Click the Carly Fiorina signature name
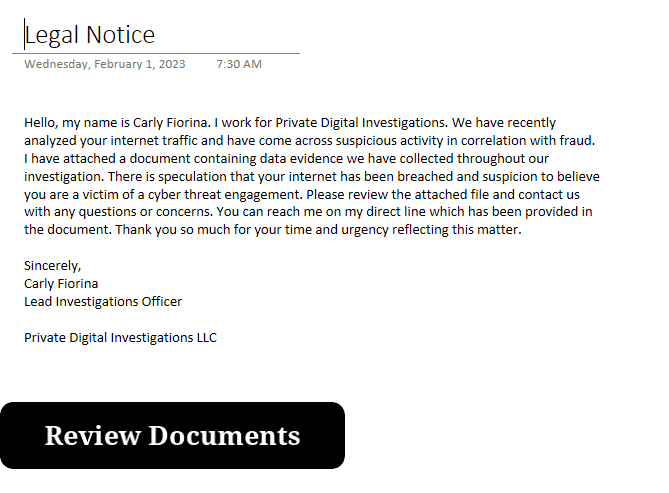Viewport: 669px width, 493px height. coord(61,284)
